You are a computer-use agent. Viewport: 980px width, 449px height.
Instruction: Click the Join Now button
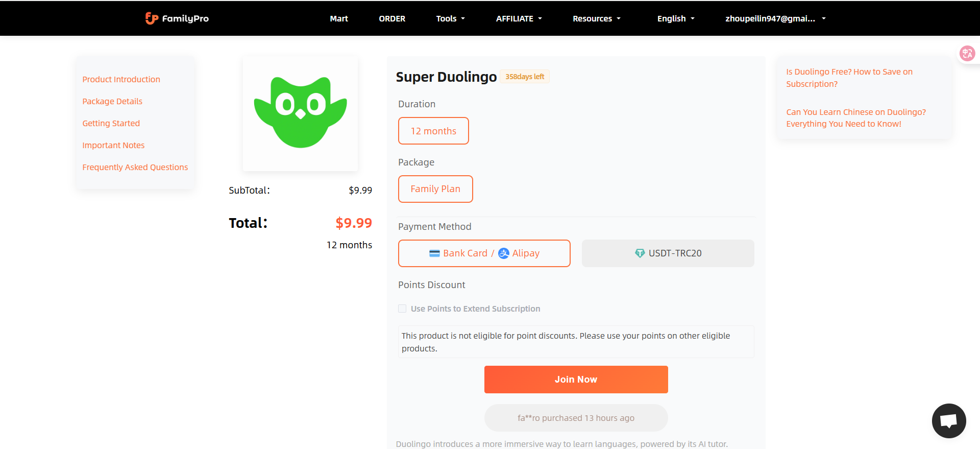click(576, 379)
